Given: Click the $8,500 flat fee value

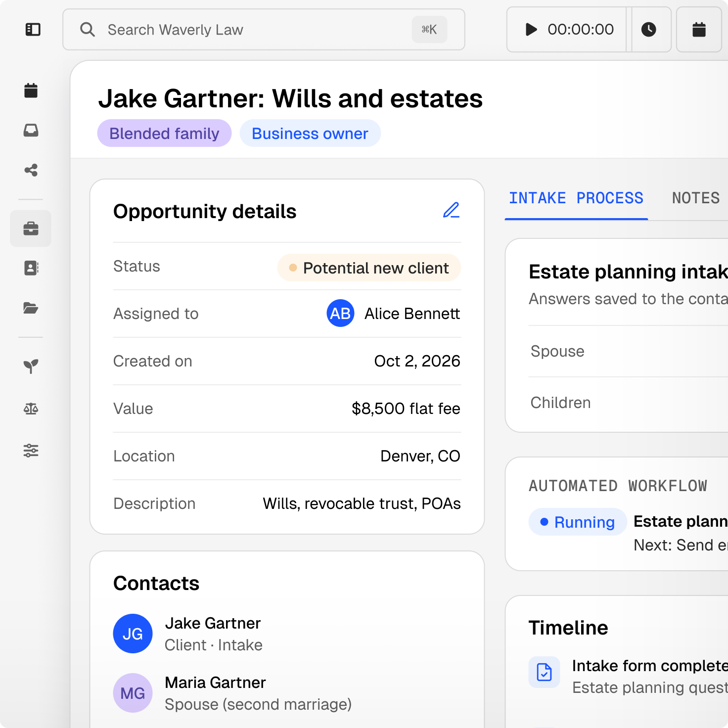Looking at the screenshot, I should pos(406,409).
